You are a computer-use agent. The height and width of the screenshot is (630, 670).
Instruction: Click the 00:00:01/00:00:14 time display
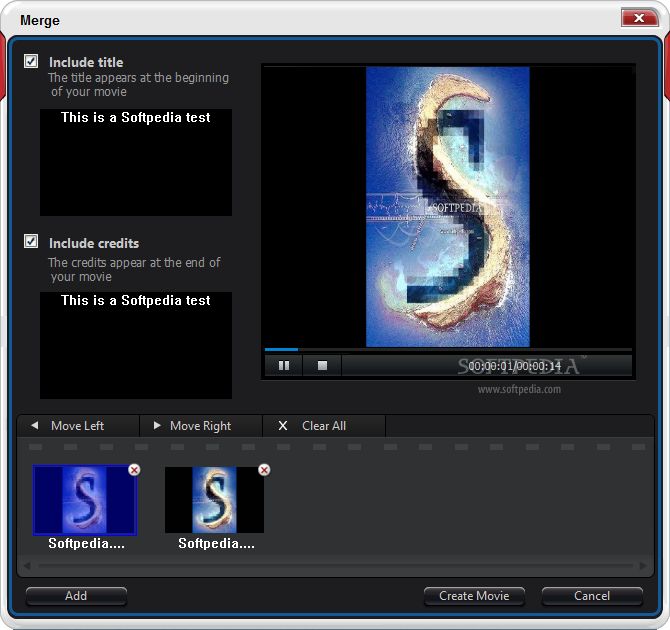click(x=514, y=366)
